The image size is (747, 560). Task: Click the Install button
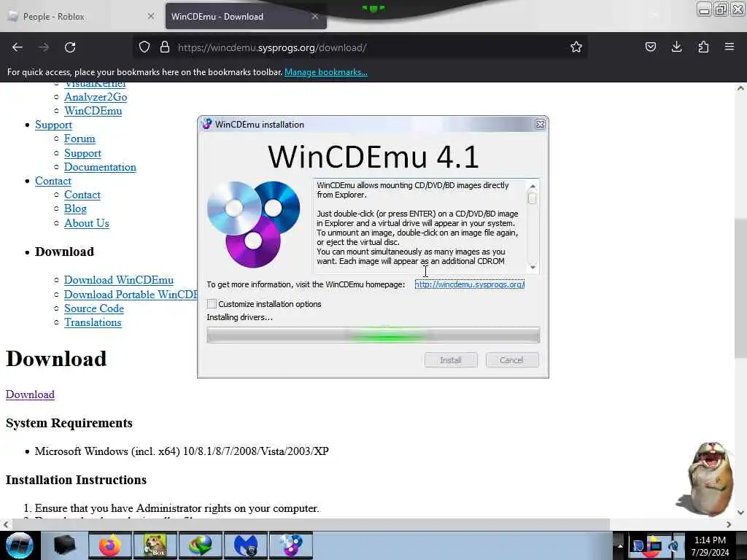(451, 360)
